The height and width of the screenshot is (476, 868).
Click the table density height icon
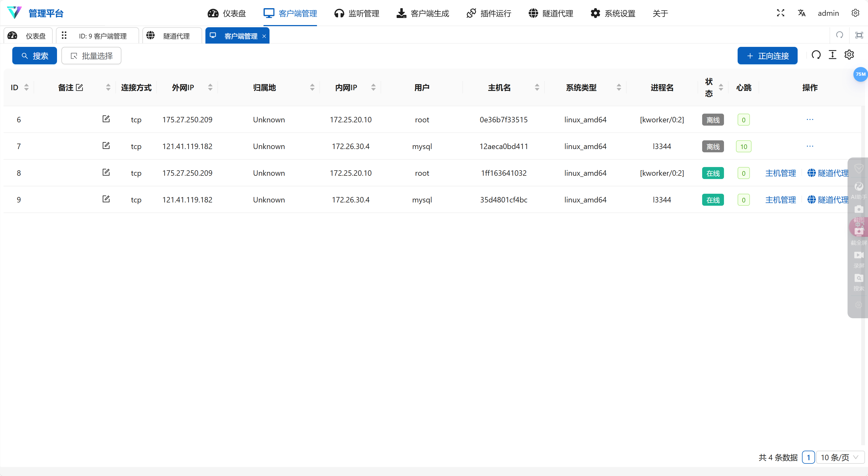[x=832, y=55]
